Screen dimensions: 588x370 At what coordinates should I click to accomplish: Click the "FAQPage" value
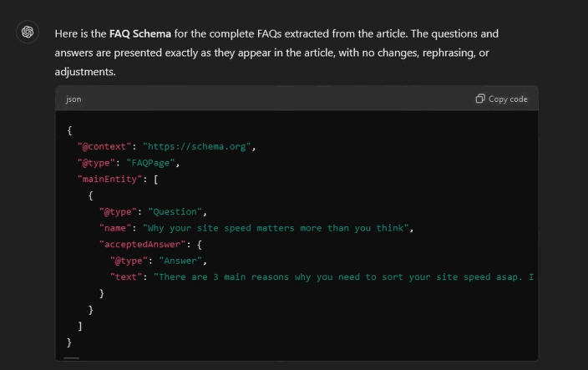click(x=150, y=163)
